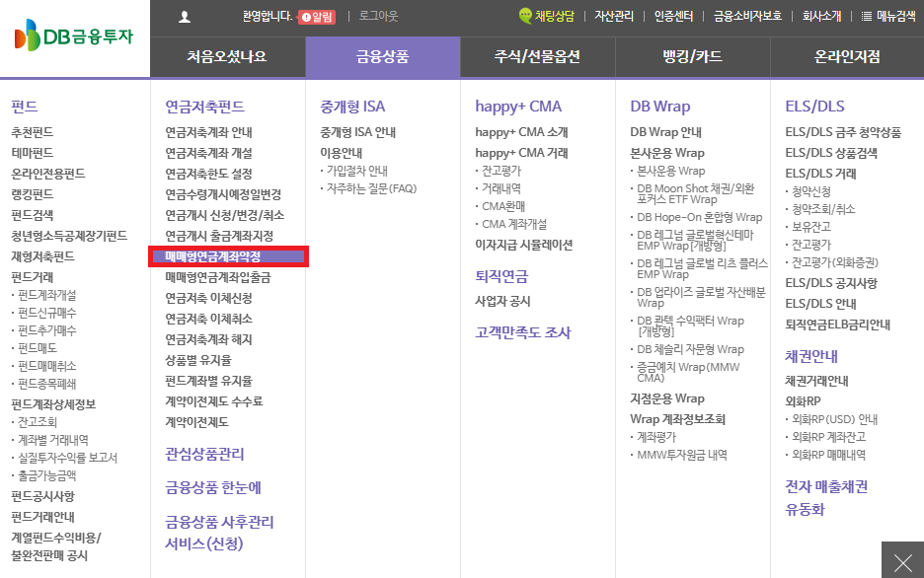Select 외화RP 계좌잔고

(x=828, y=437)
